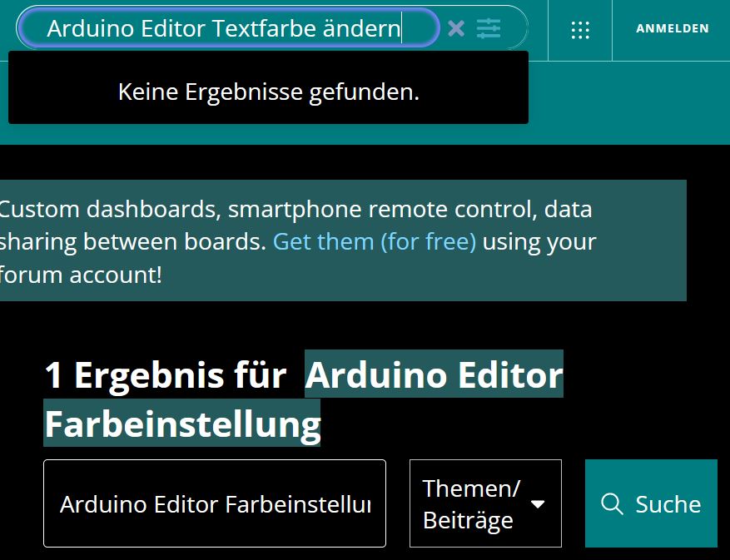
Task: Open the 'Get them (for free)' link
Action: tap(375, 241)
